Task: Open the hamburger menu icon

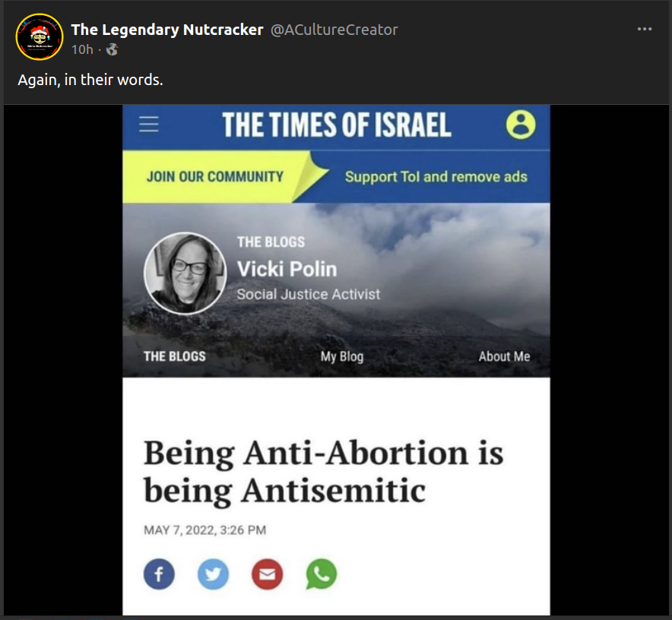Action: point(149,125)
